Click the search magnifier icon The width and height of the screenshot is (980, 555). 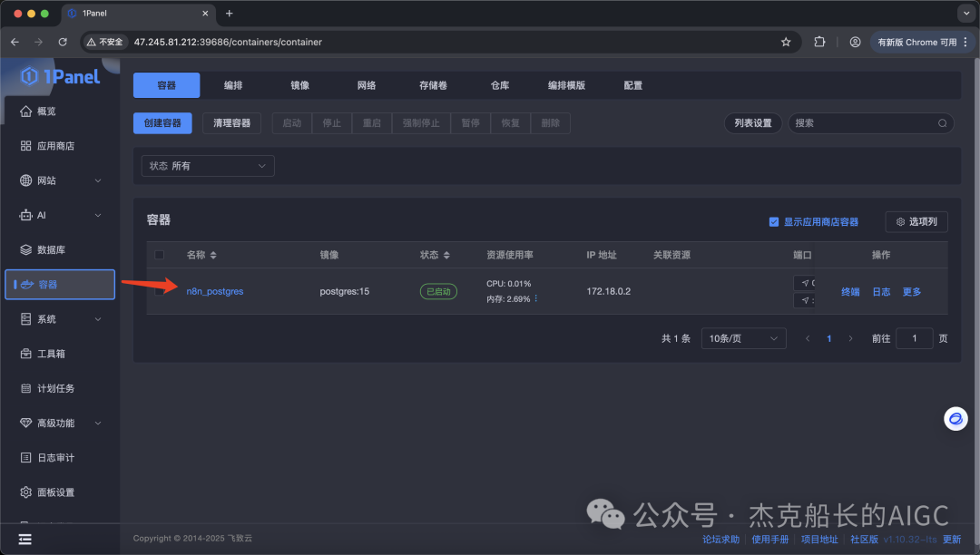[x=943, y=123]
